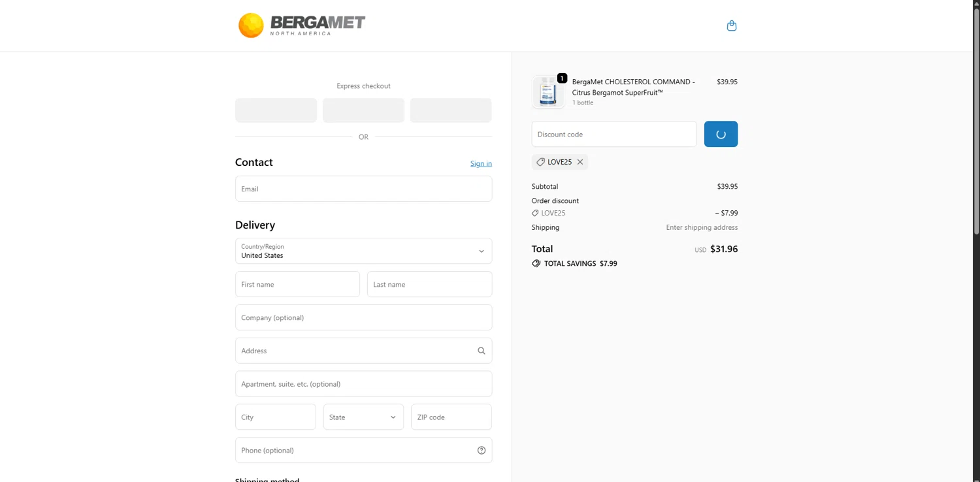Image resolution: width=980 pixels, height=482 pixels.
Task: Click the first express checkout button
Action: click(276, 110)
